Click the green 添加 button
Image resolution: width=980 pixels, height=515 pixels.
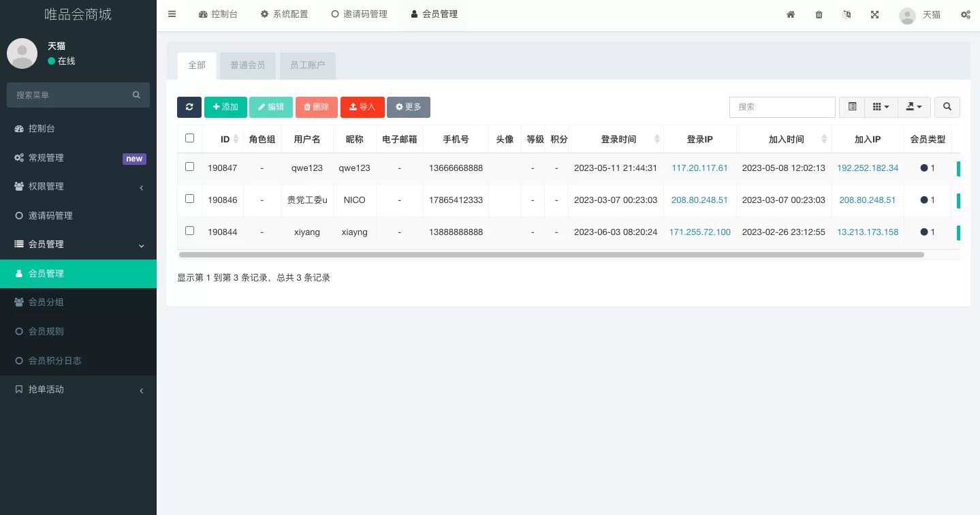pyautogui.click(x=225, y=107)
